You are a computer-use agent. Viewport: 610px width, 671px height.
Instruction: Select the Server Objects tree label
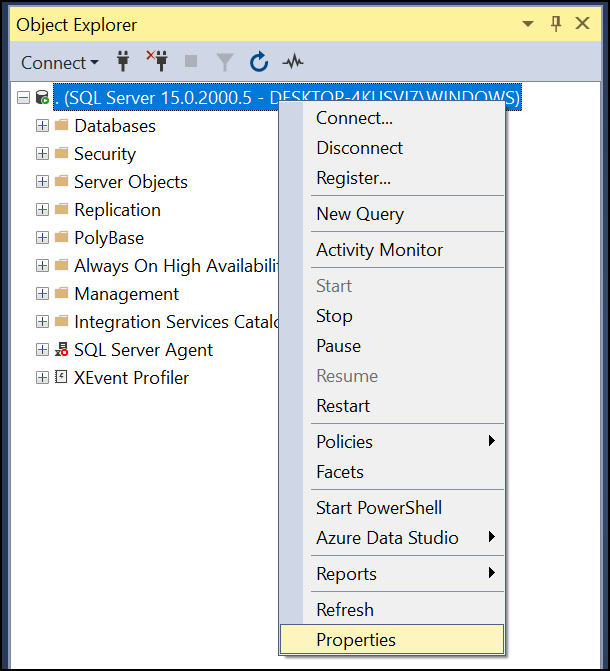tap(131, 182)
